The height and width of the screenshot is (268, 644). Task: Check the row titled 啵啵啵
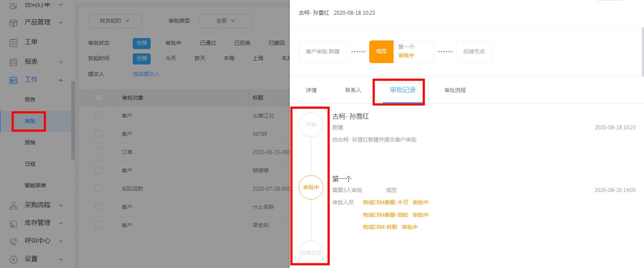99,170
